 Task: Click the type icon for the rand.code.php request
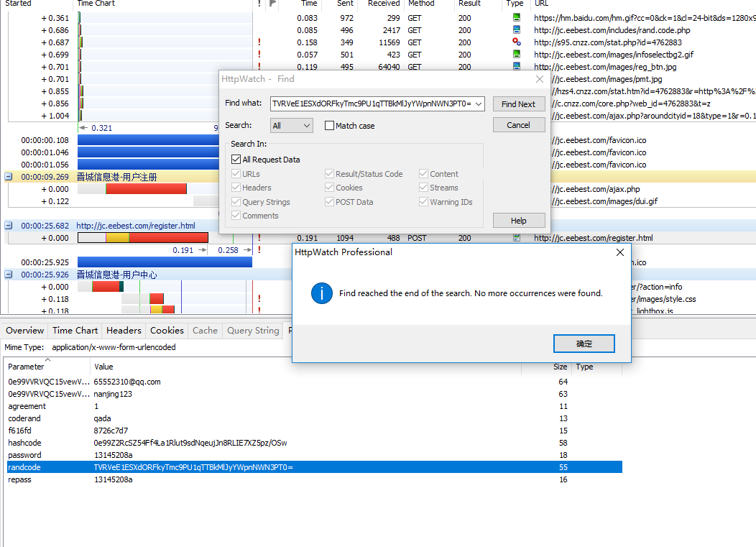pyautogui.click(x=516, y=30)
